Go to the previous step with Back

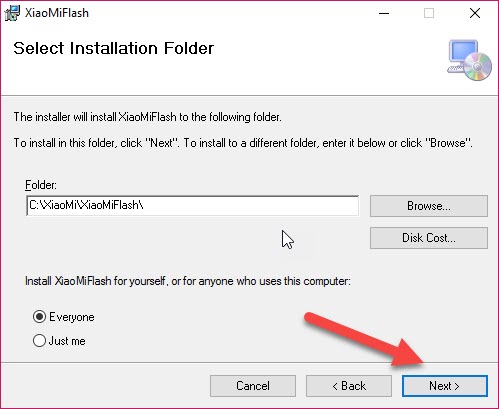pos(349,386)
